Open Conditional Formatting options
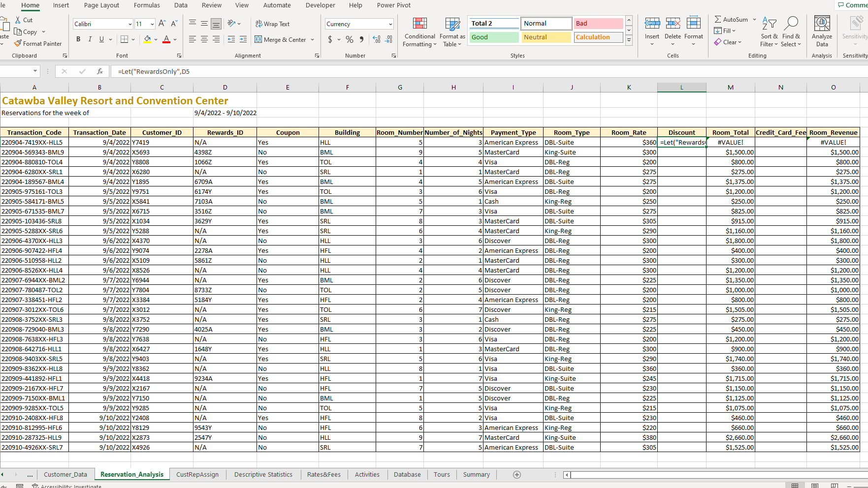Screen dimensions: 868x488 point(419,32)
